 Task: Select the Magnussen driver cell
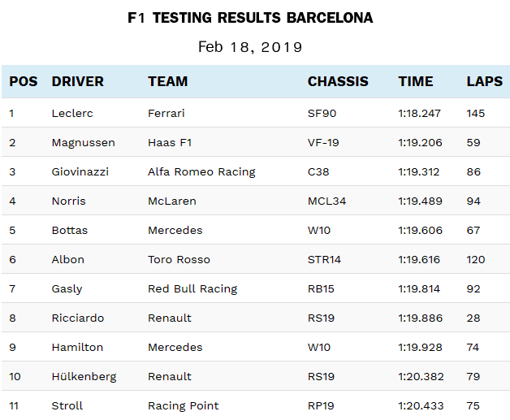(84, 142)
